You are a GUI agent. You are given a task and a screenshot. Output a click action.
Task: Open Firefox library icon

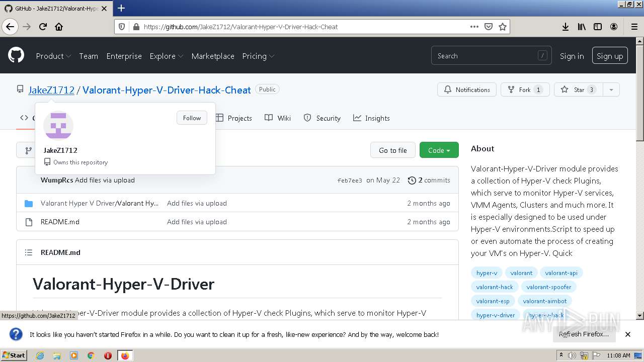[x=582, y=27]
